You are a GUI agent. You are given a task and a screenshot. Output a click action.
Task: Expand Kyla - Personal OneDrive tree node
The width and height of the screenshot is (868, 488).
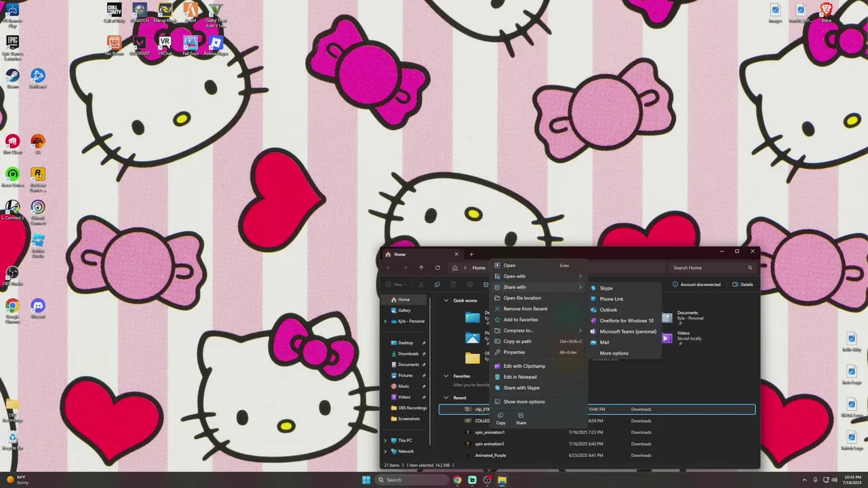point(385,321)
